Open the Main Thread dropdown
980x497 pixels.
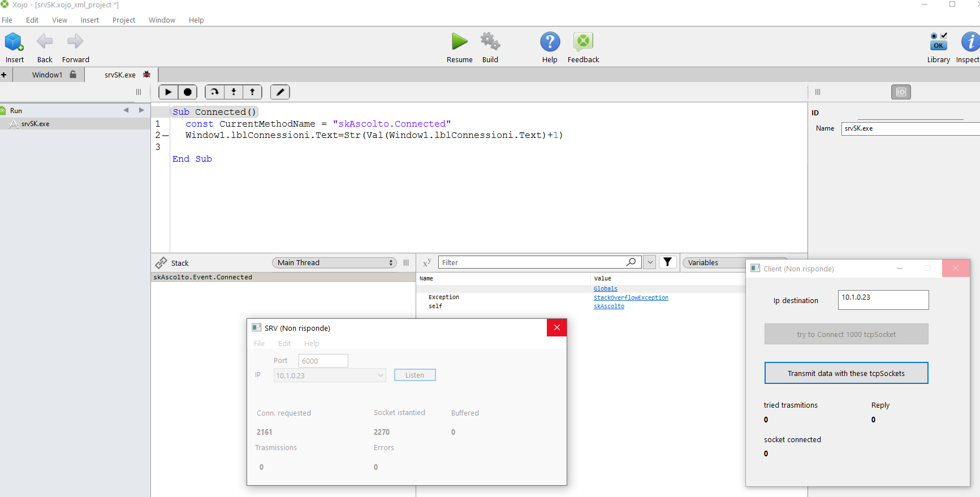pos(334,263)
